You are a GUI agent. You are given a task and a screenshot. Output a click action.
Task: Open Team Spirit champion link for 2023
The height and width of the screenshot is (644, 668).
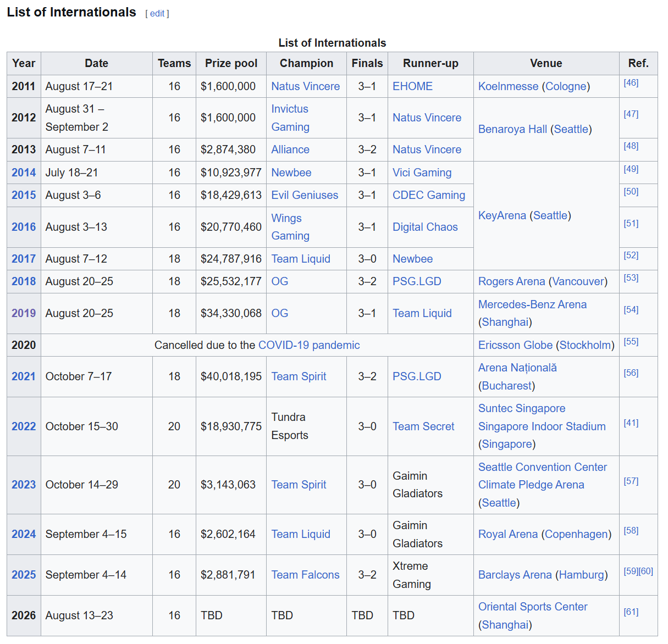tap(299, 485)
